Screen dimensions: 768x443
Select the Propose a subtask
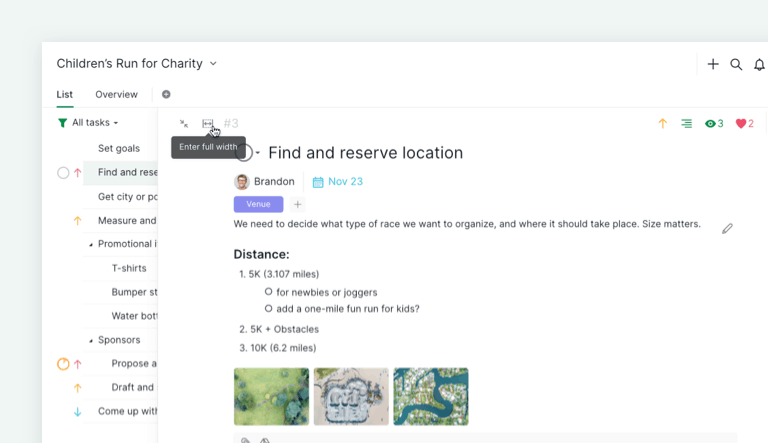click(134, 364)
